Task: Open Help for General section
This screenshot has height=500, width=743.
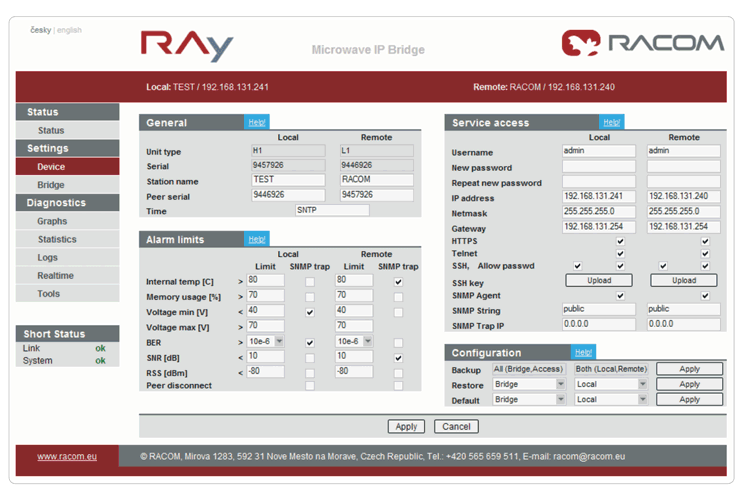Action: [257, 122]
